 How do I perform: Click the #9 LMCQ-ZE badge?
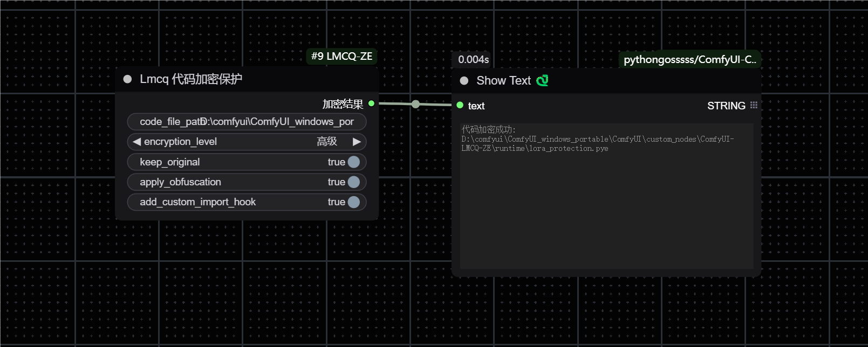[x=341, y=56]
